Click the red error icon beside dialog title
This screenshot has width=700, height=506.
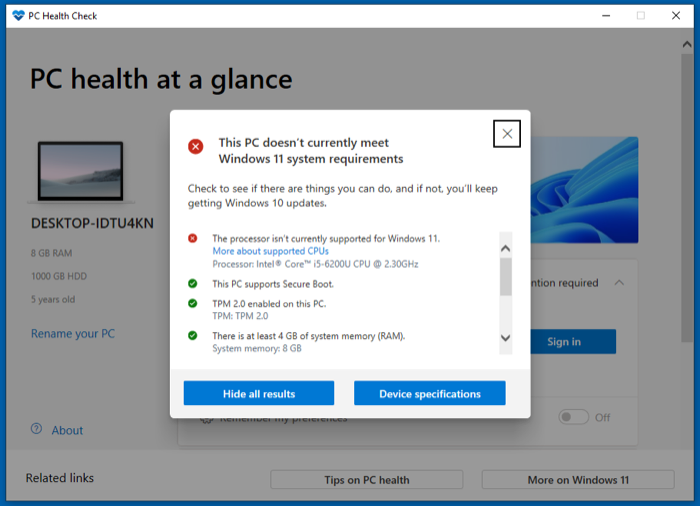196,146
